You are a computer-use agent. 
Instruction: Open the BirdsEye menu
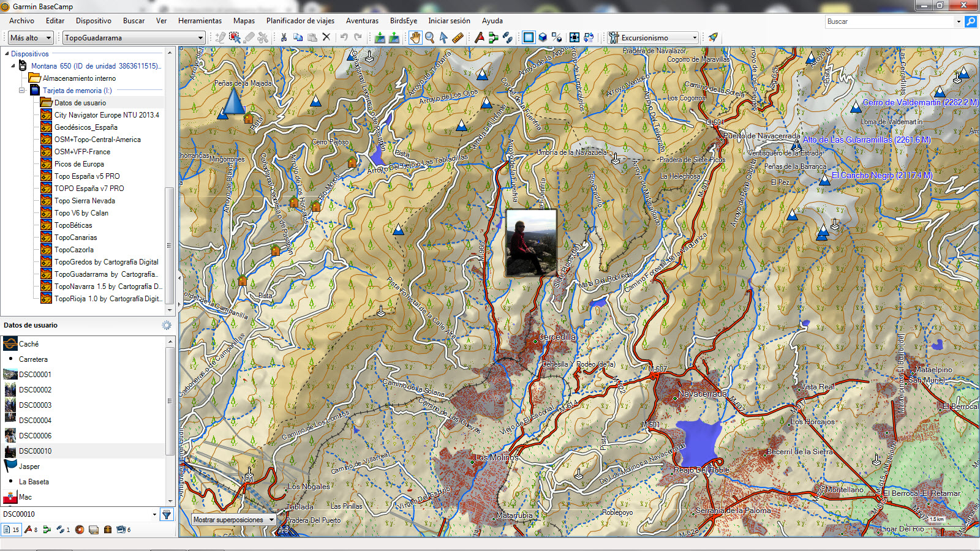(403, 21)
